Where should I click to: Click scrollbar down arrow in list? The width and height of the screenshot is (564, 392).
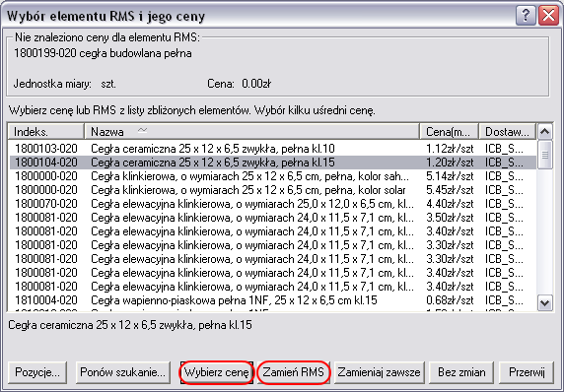point(545,303)
